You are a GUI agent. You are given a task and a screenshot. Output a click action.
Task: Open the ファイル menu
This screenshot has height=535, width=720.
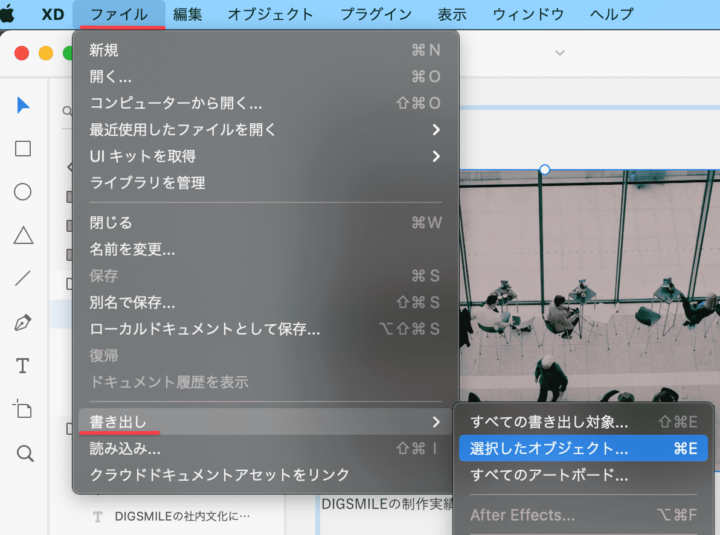coord(119,14)
